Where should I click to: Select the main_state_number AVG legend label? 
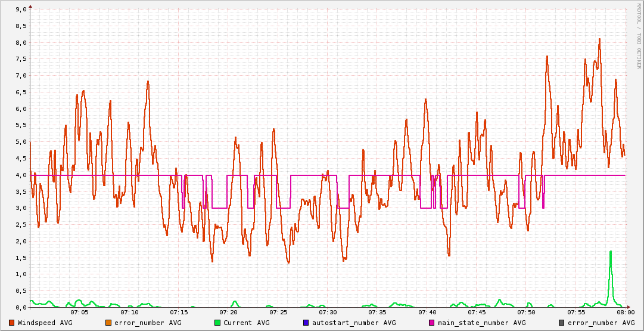(x=482, y=323)
